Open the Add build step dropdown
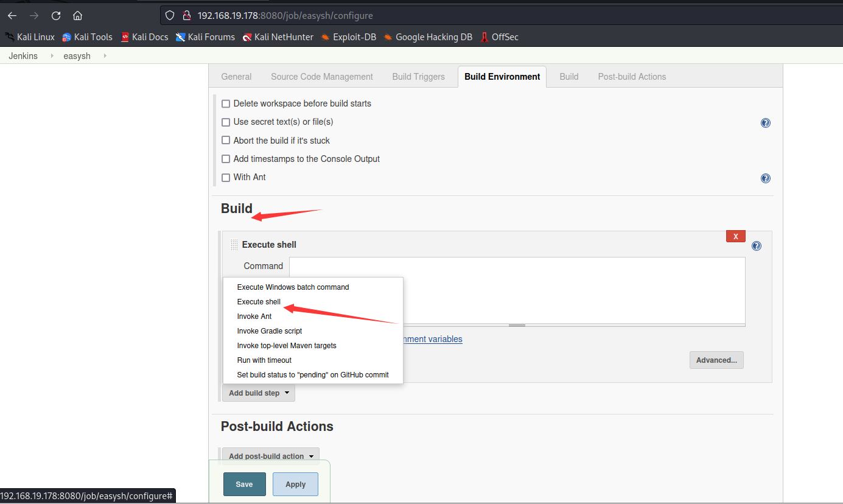This screenshot has width=843, height=504. click(x=259, y=393)
